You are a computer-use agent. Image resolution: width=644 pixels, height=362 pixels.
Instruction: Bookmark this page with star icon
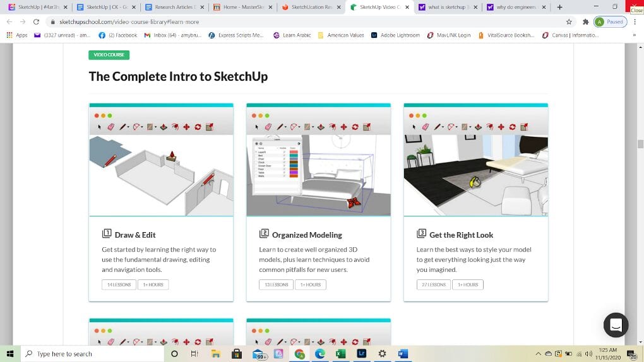[569, 21]
